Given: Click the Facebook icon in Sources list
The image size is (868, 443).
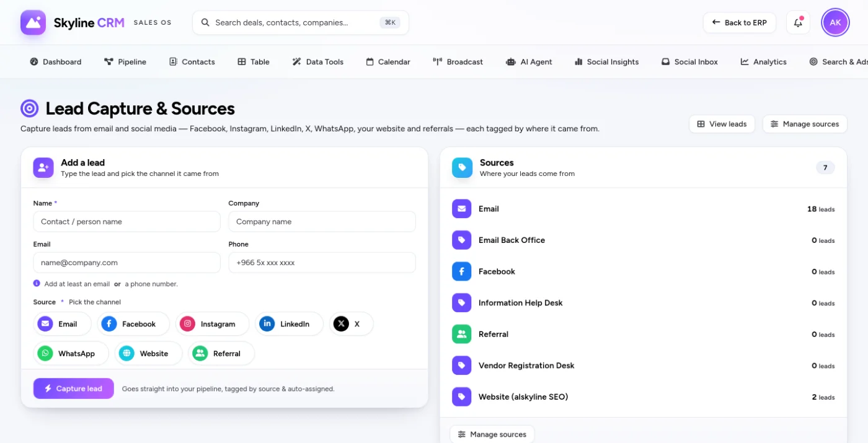Looking at the screenshot, I should (462, 271).
